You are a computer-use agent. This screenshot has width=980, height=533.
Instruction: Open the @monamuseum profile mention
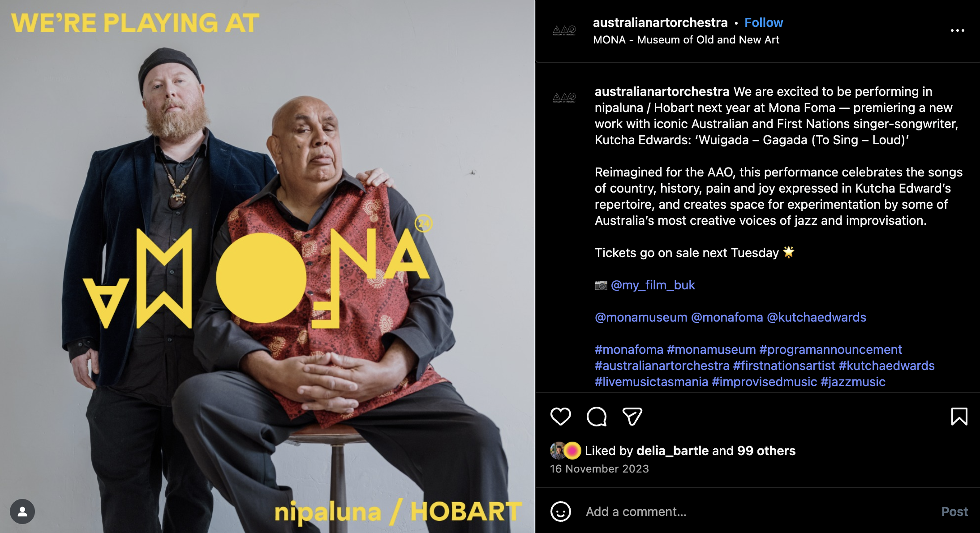[x=641, y=317]
